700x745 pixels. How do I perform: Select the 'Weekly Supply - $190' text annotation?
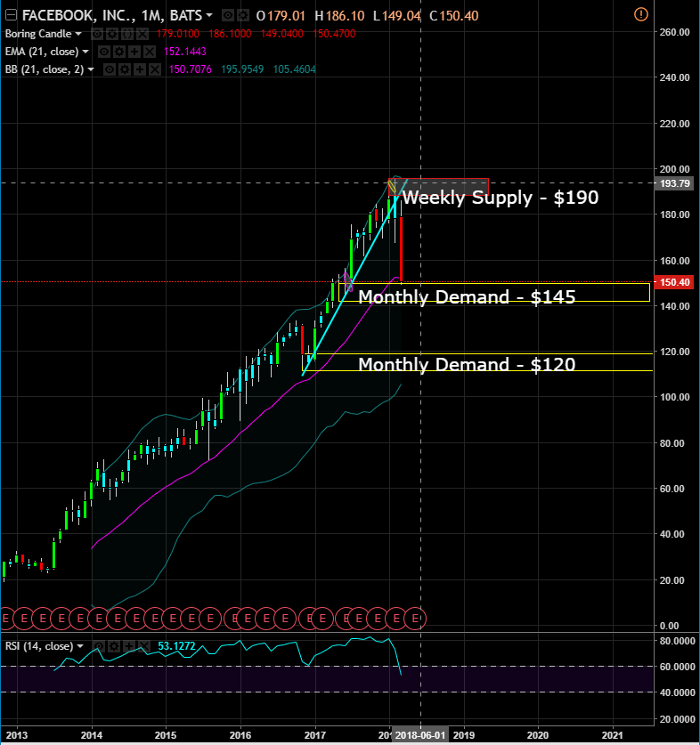tap(501, 198)
